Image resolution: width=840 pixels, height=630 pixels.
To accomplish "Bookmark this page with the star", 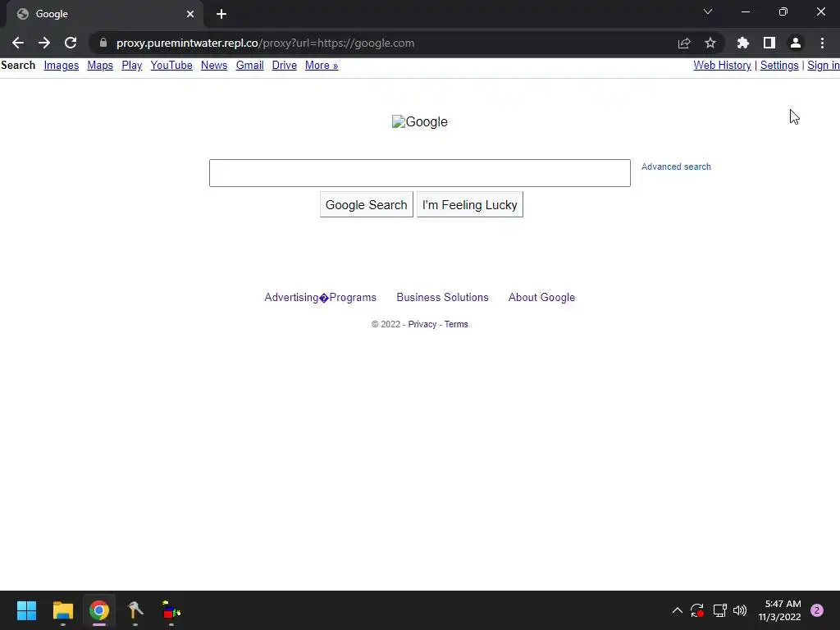I will [710, 43].
